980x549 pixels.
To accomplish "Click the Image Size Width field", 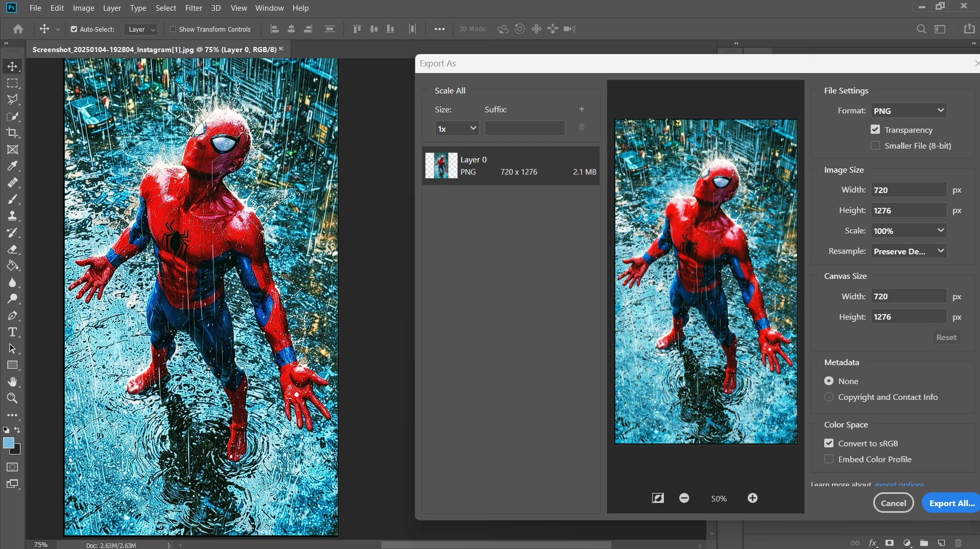I will pos(909,190).
